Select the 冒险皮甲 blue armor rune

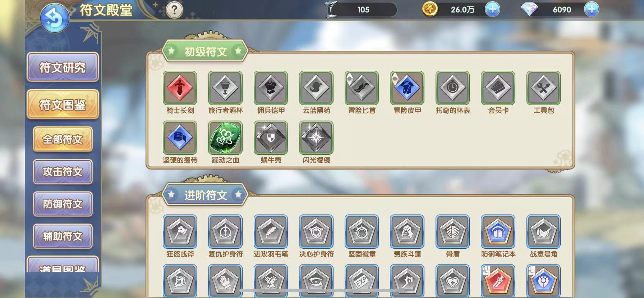407,88
